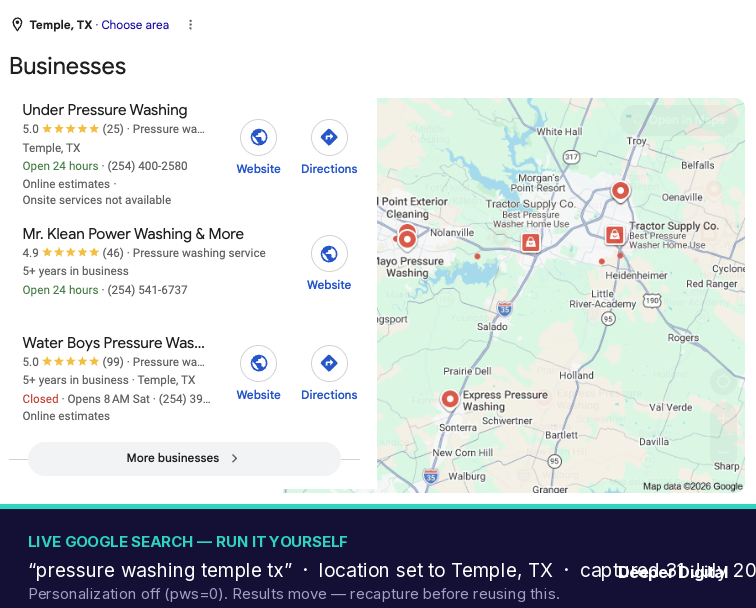Click phone number (254) 541-6737
Screen dimensions: 756x608
click(x=148, y=290)
